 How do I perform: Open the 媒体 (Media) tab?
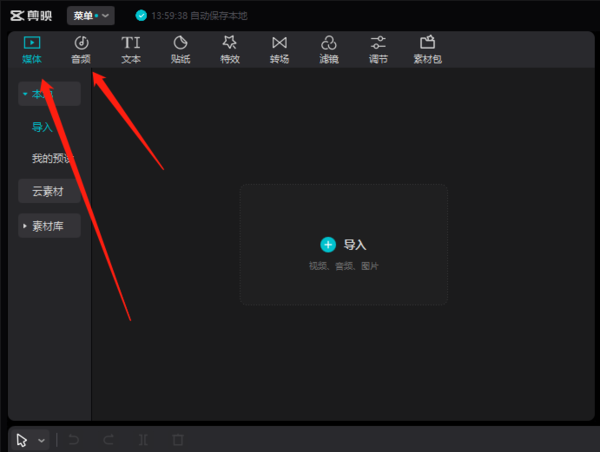click(x=32, y=49)
